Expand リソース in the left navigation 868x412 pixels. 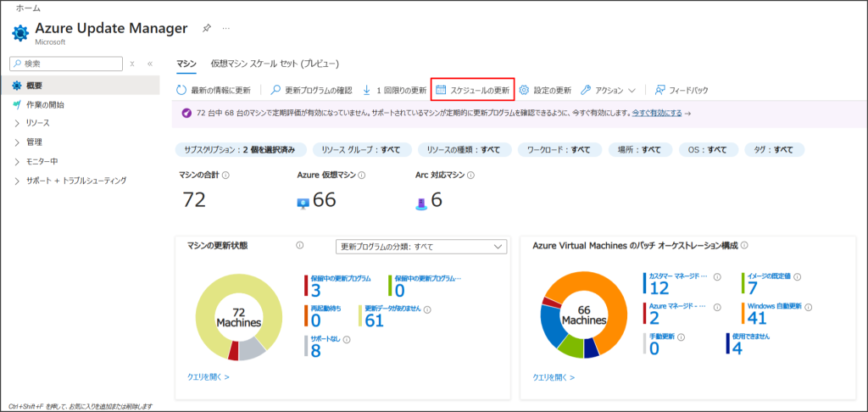38,123
